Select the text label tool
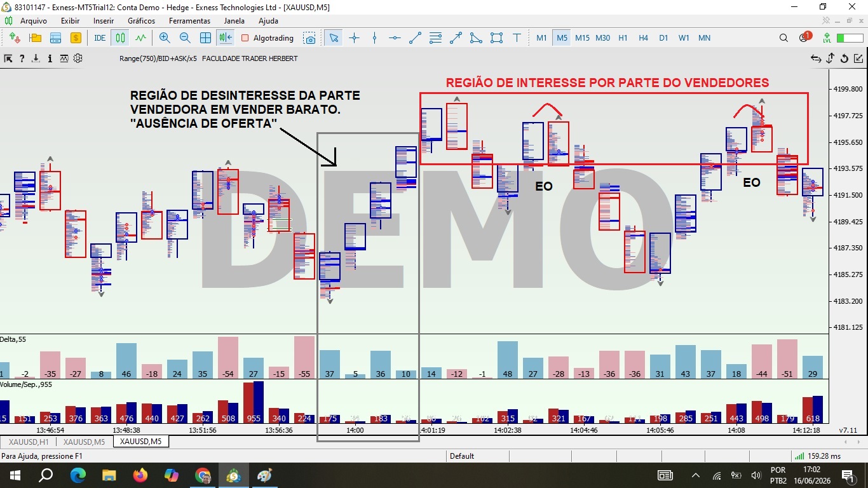Image resolution: width=868 pixels, height=488 pixels. coord(517,38)
